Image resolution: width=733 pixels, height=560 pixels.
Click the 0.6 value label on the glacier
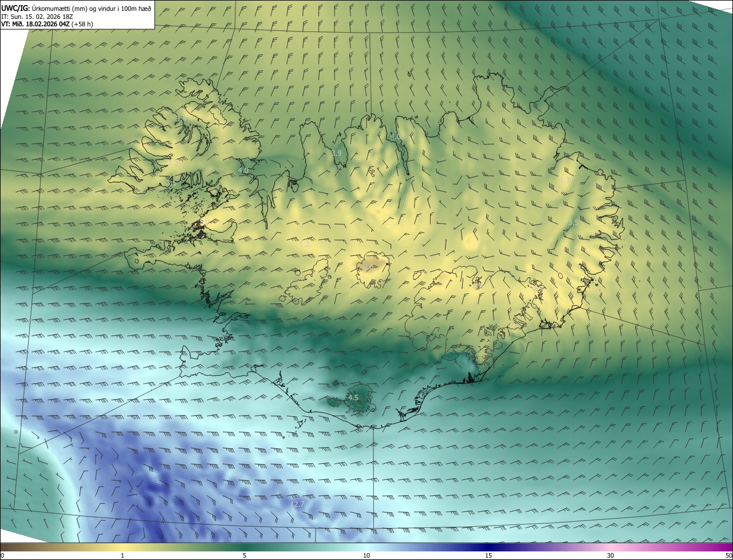tap(368, 267)
